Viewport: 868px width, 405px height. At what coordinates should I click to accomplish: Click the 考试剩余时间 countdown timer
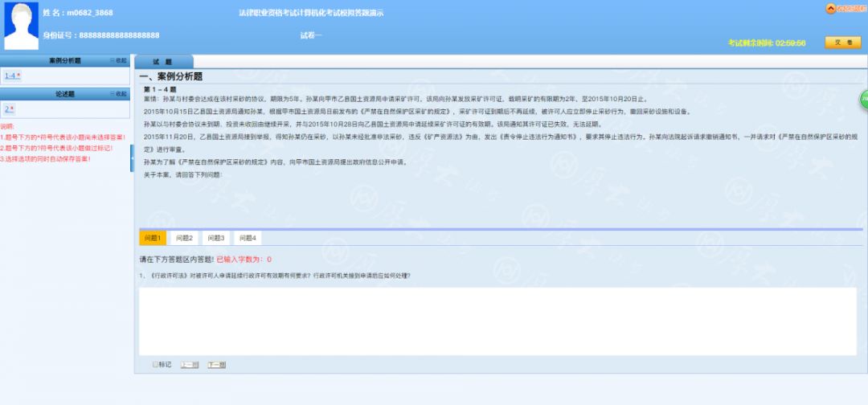(767, 43)
